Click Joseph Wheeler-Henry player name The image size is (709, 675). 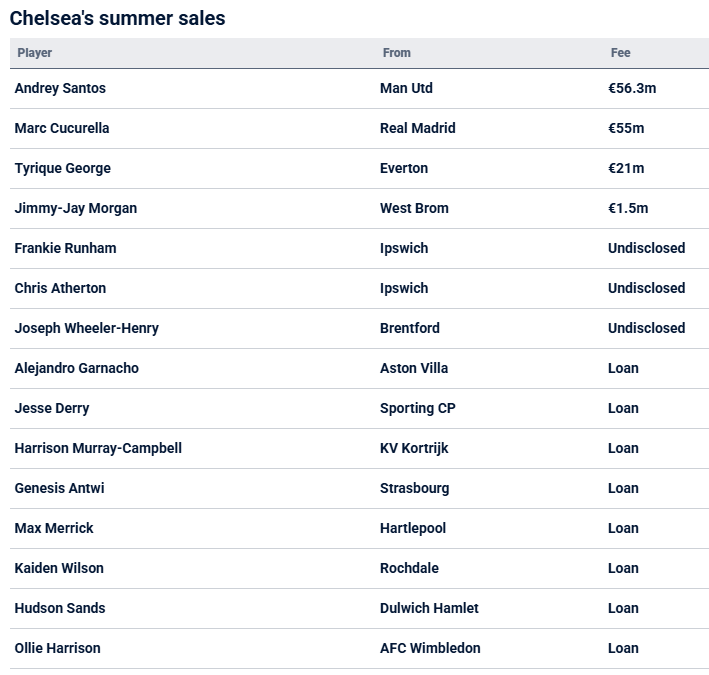86,328
